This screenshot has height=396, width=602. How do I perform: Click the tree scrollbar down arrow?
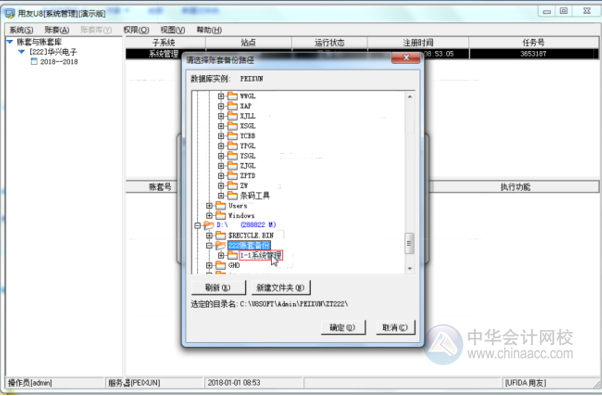point(410,268)
